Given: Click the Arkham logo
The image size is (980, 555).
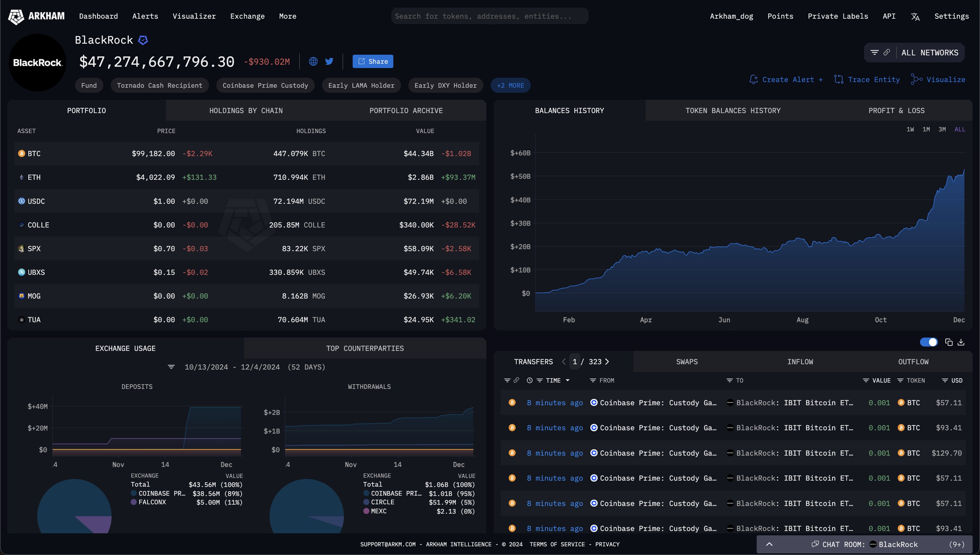Looking at the screenshot, I should point(36,16).
